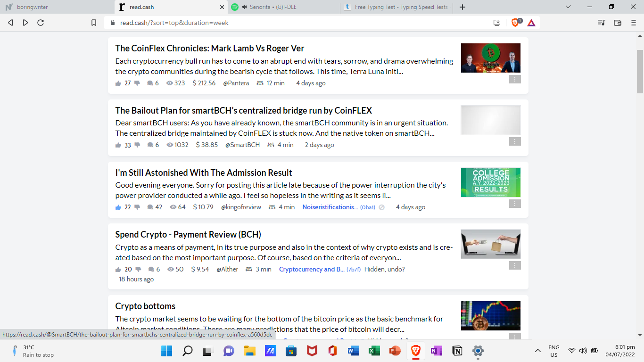
Task: Open I'm Still Astonished With The Admission Result
Action: click(x=204, y=173)
